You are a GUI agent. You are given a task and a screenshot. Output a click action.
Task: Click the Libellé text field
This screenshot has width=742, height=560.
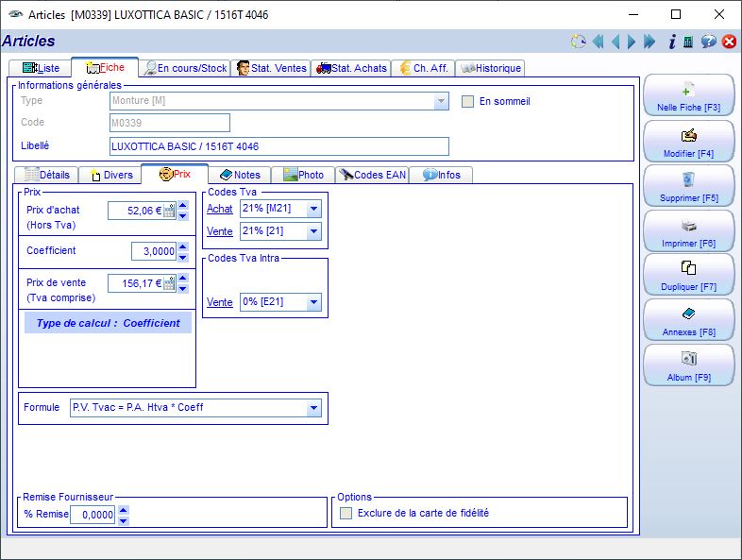coord(279,146)
